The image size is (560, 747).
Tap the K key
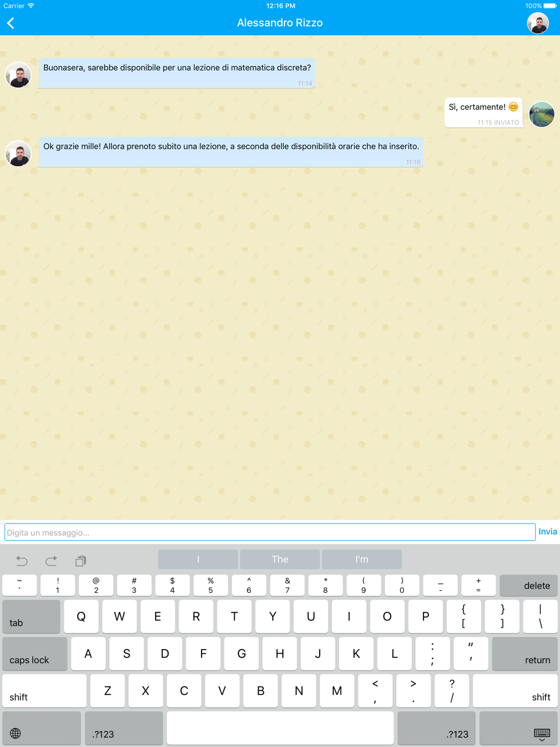click(x=356, y=653)
